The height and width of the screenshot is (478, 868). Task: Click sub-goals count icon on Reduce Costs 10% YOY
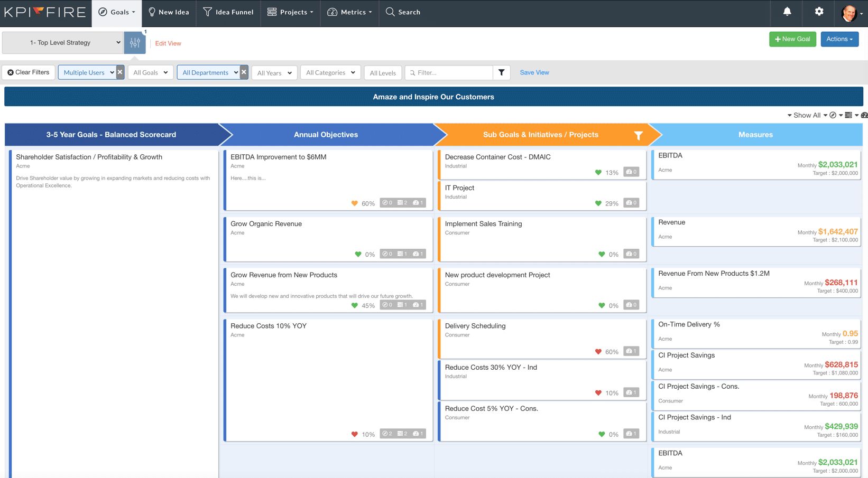387,434
